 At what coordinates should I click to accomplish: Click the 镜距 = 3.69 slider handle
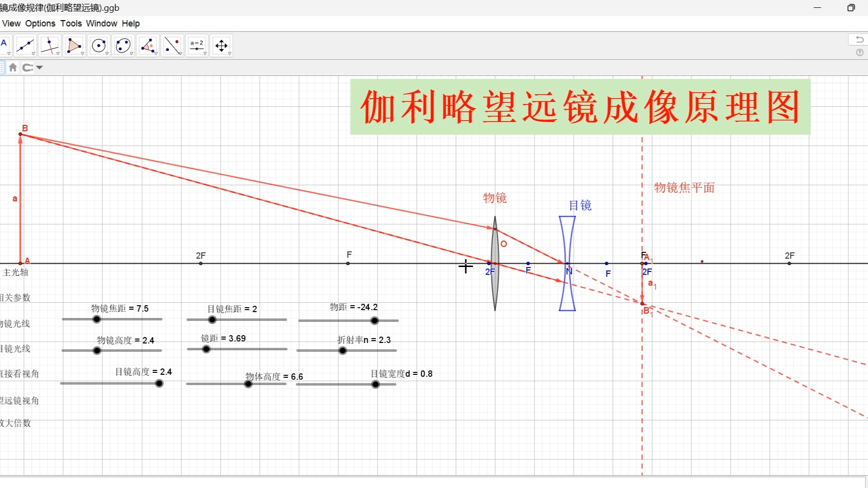click(206, 349)
